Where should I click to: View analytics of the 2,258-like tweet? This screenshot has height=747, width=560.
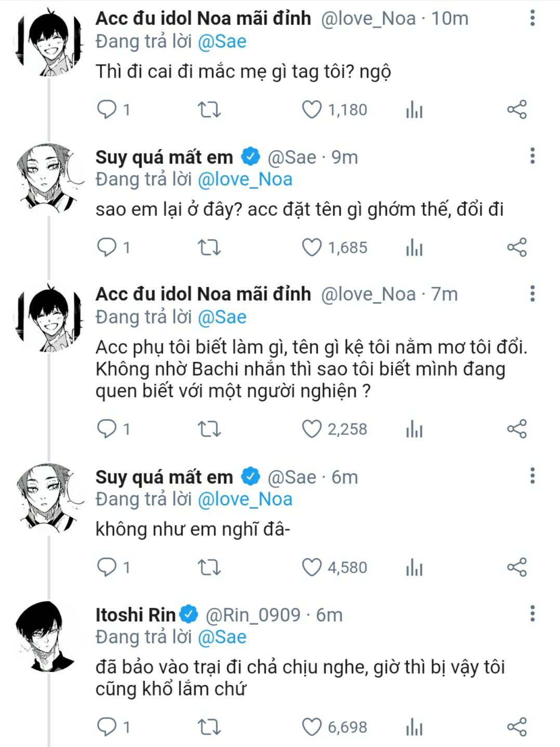tap(414, 429)
